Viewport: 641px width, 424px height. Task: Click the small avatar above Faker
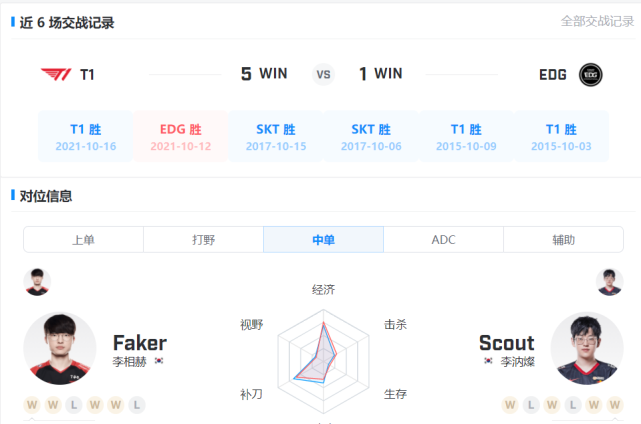pyautogui.click(x=37, y=281)
